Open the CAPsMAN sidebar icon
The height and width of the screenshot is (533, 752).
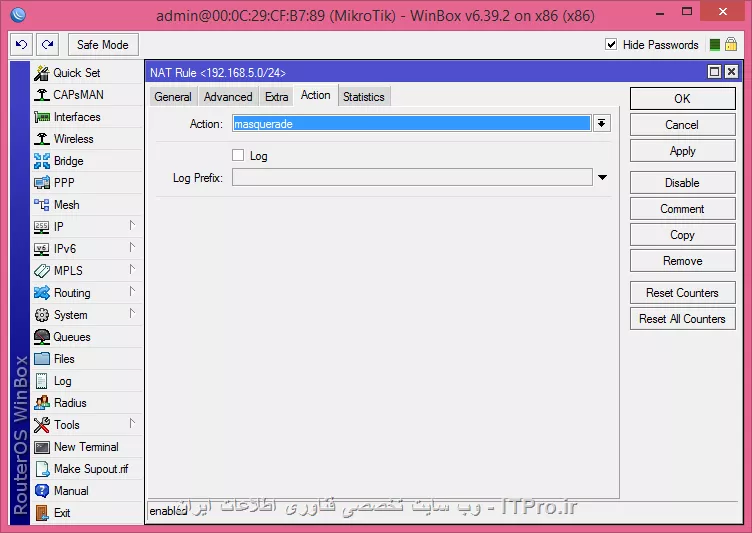pyautogui.click(x=42, y=95)
